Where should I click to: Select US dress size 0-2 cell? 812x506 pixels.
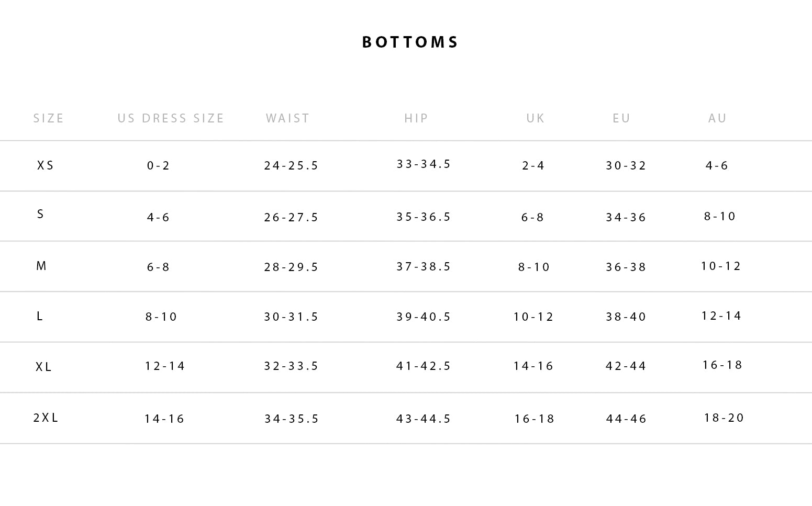pos(159,166)
